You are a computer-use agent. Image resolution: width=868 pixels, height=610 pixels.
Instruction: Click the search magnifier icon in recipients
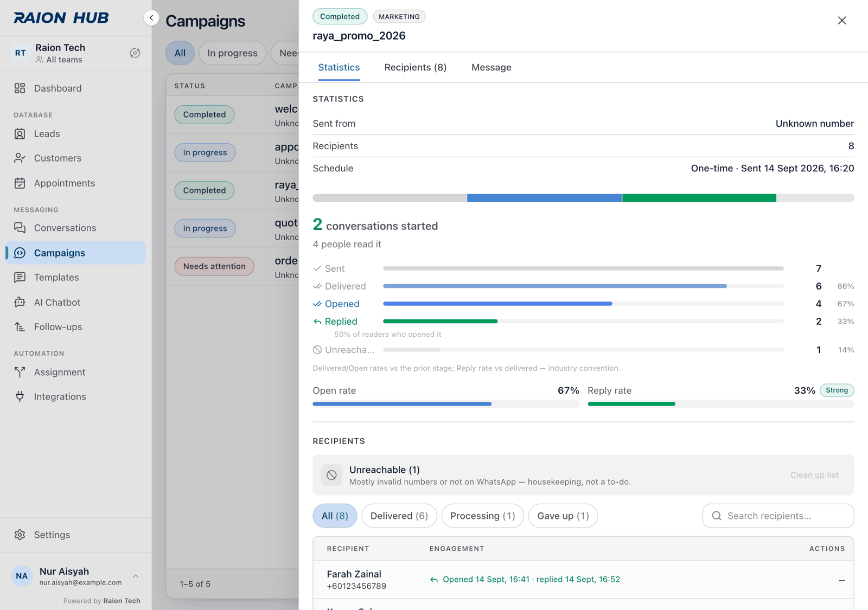click(717, 516)
